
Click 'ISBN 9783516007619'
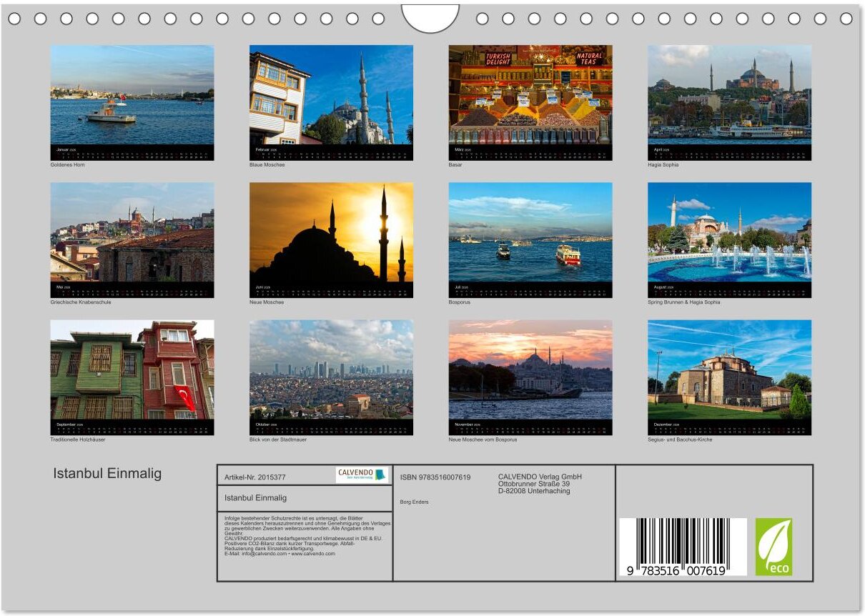(435, 477)
